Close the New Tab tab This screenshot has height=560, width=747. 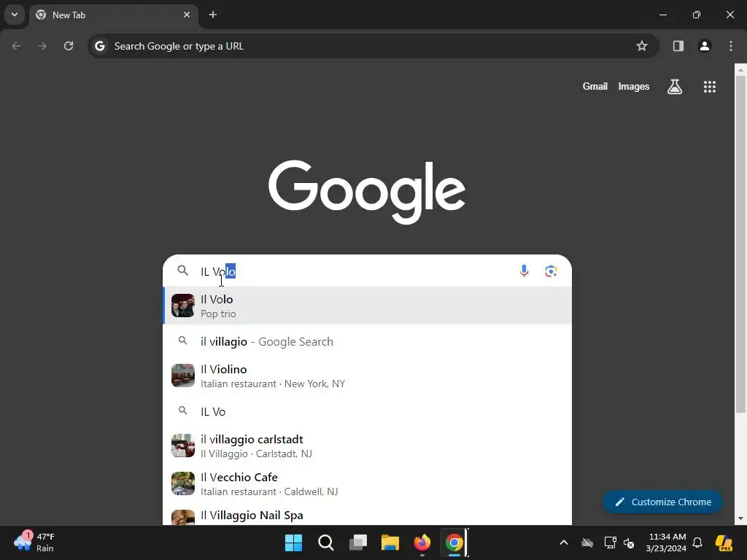click(187, 15)
